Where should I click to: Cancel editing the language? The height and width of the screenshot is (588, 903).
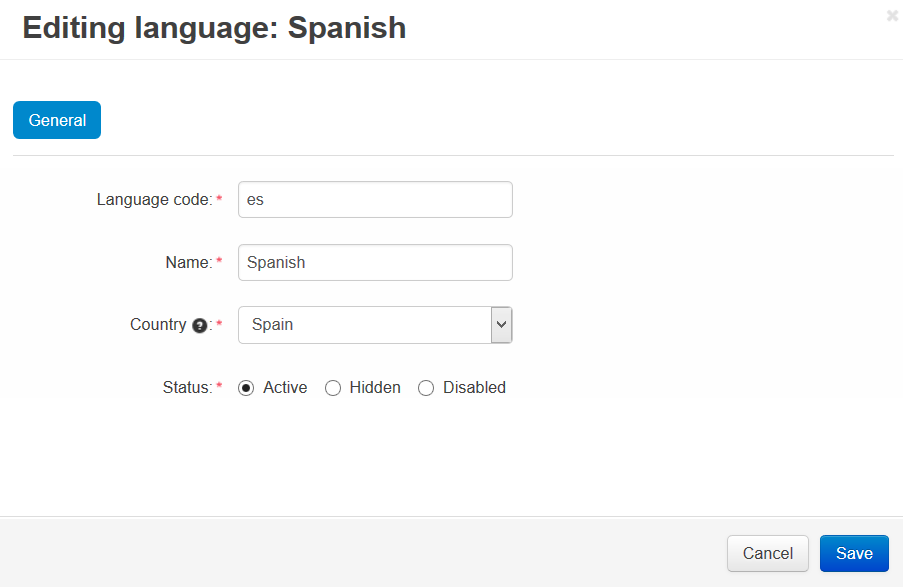pos(768,553)
